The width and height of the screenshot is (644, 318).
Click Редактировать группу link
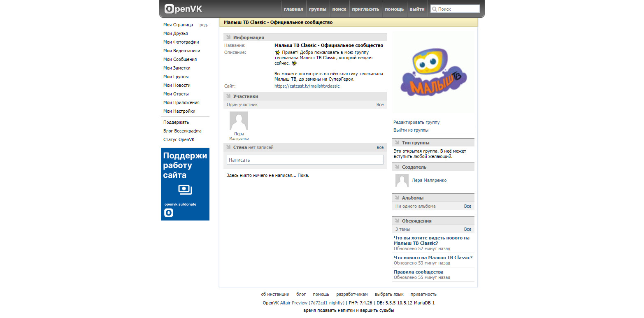point(416,122)
